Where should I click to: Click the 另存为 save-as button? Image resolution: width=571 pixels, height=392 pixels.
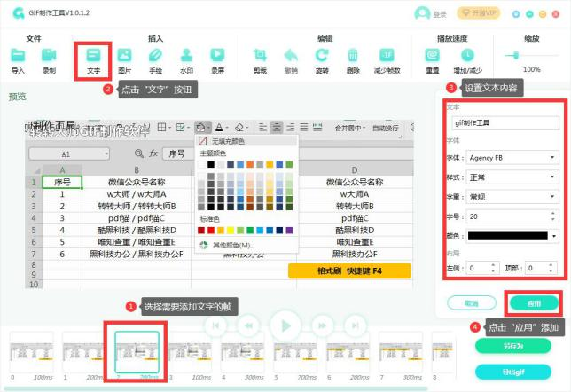point(513,346)
